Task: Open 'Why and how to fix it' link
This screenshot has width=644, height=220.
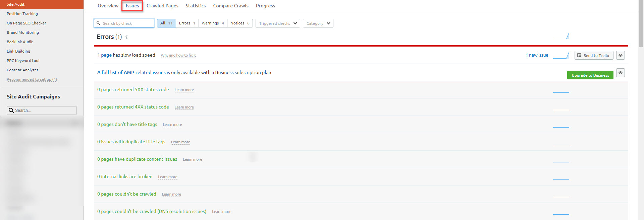Action: (178, 55)
